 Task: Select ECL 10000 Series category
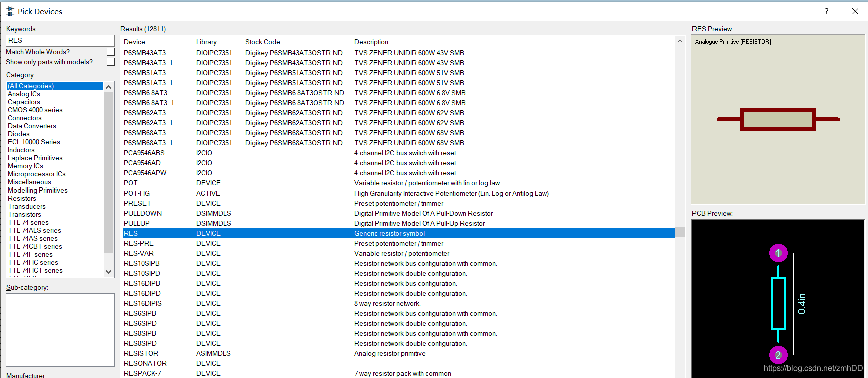coord(55,142)
